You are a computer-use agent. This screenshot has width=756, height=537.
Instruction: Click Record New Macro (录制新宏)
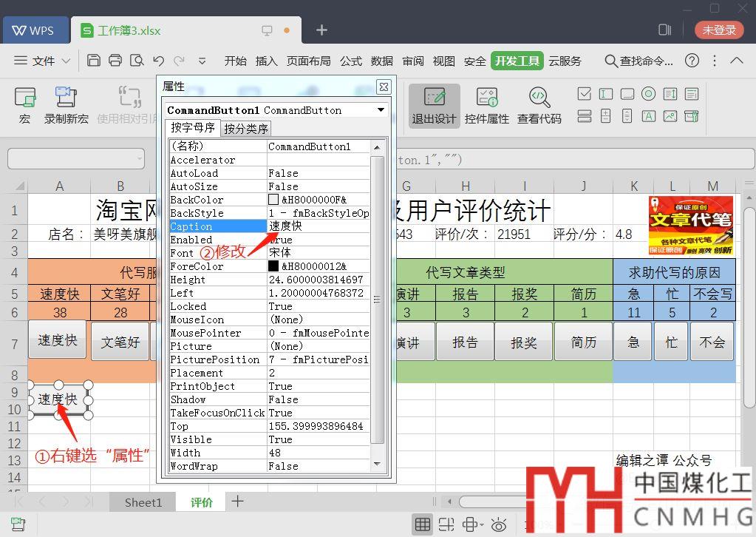(67, 104)
